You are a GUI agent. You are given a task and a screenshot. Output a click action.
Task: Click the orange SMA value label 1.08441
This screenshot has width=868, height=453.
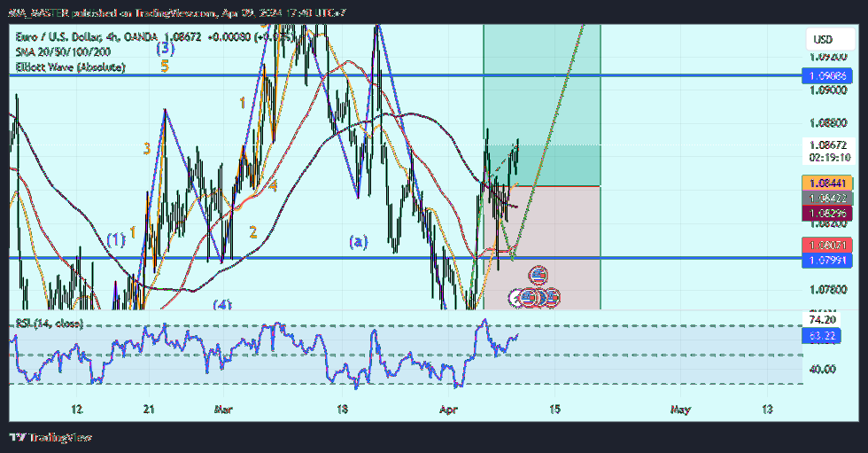(x=827, y=184)
